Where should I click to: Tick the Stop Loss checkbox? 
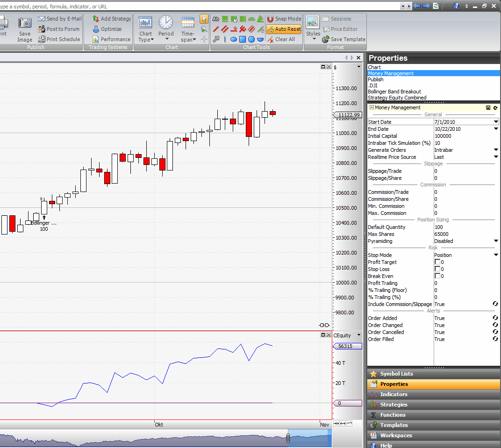[x=437, y=269]
